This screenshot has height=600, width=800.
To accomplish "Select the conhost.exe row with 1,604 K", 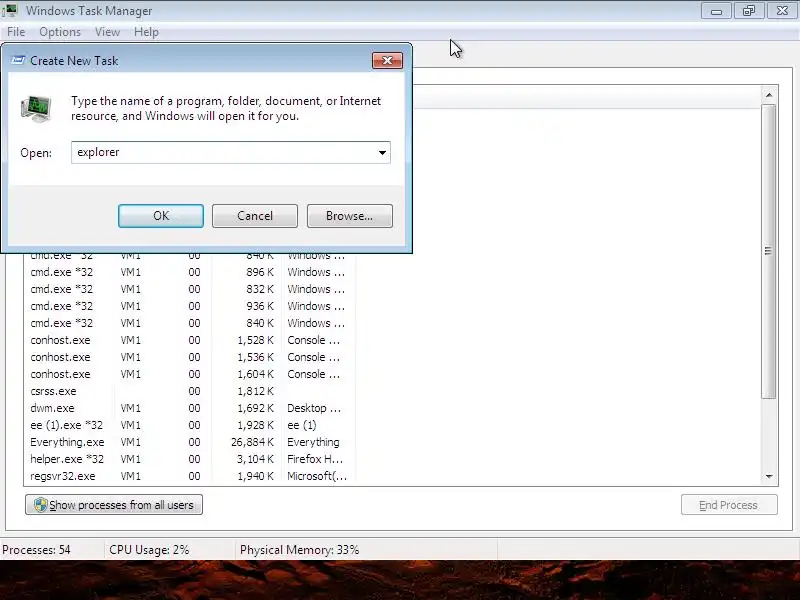I will point(189,374).
